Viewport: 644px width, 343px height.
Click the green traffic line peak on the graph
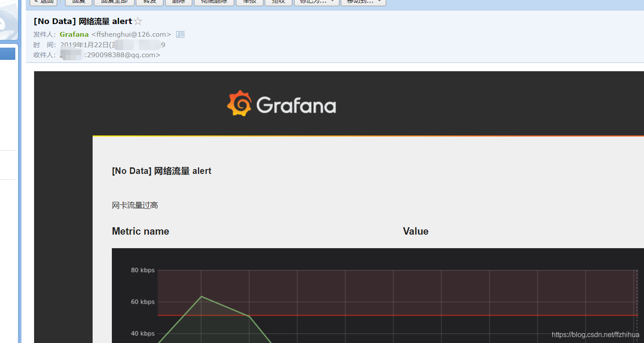coord(201,297)
